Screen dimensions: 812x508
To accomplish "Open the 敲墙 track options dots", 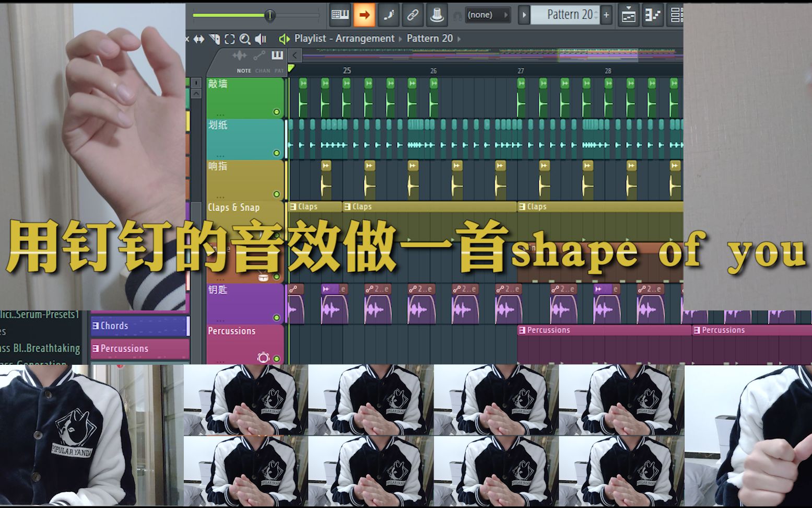I will click(x=220, y=114).
